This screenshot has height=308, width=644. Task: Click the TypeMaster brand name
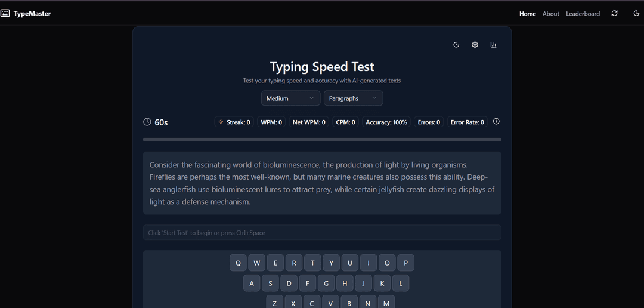[x=32, y=14]
